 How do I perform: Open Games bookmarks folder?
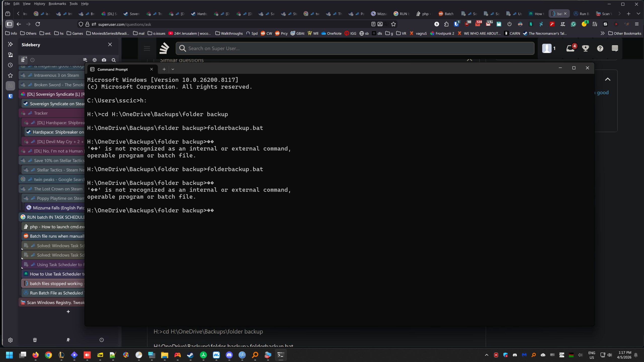(x=75, y=33)
